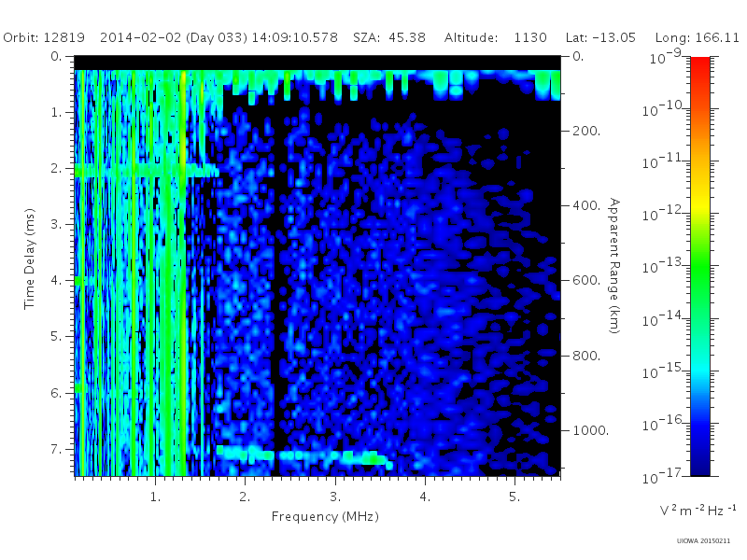Click the '2.' time delay tick label
Image resolution: width=747 pixels, height=560 pixels.
coord(56,169)
